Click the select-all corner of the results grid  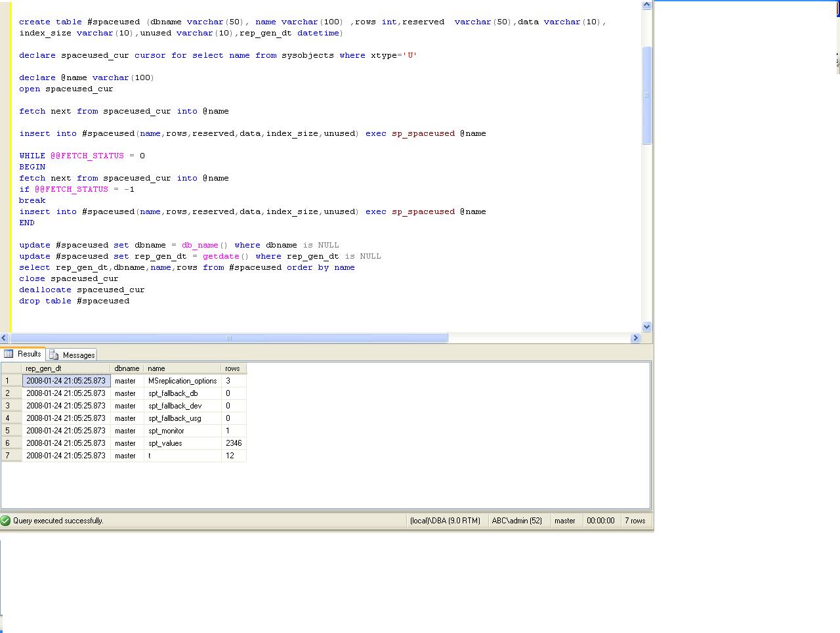pyautogui.click(x=11, y=368)
